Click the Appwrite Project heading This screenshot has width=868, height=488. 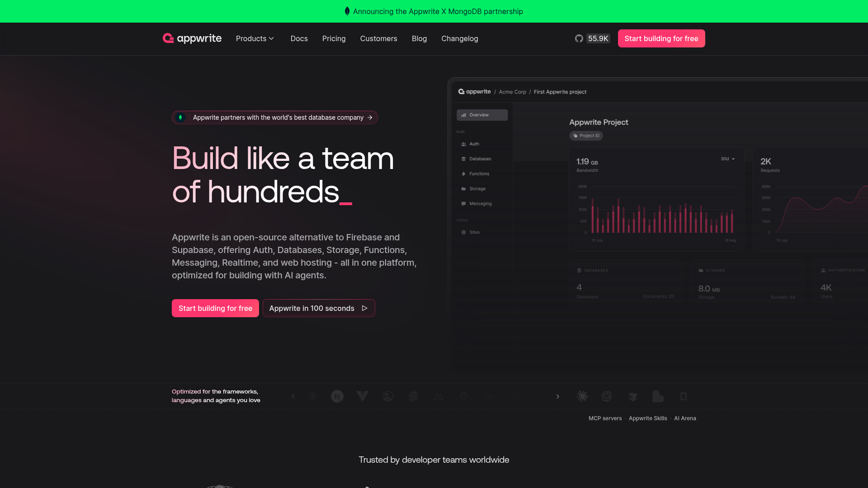pos(599,122)
